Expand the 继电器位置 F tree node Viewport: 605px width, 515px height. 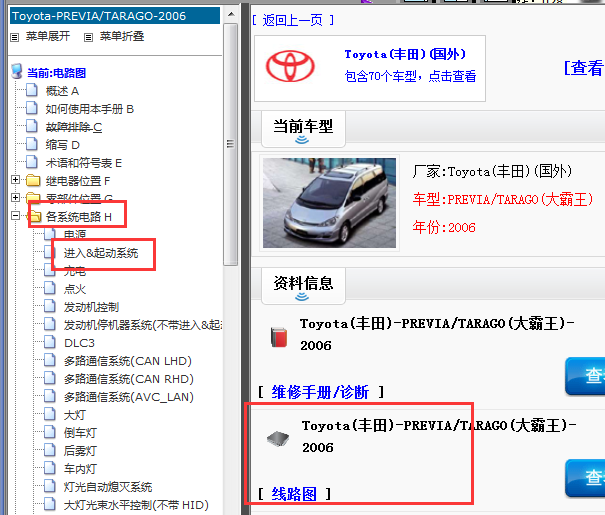15,179
